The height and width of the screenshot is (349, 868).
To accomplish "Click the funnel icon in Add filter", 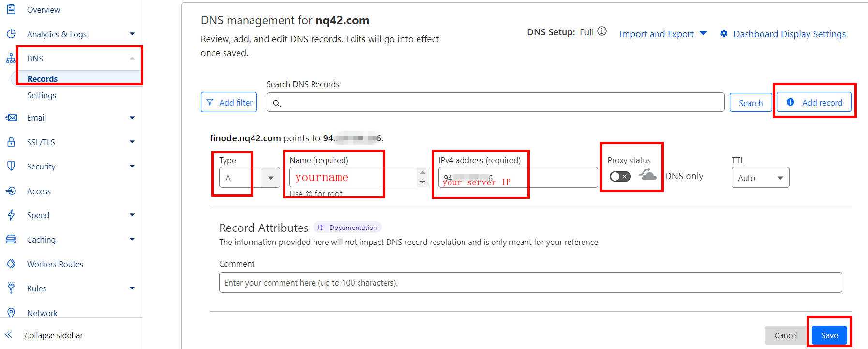I will coord(210,102).
